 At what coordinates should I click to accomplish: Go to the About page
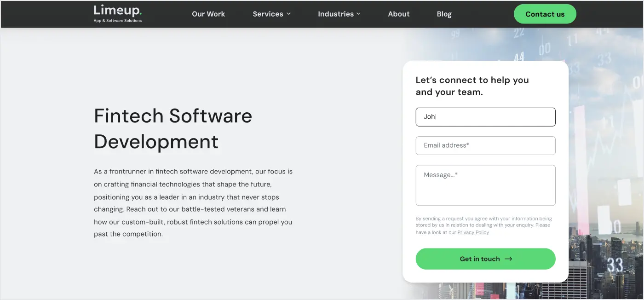click(398, 14)
